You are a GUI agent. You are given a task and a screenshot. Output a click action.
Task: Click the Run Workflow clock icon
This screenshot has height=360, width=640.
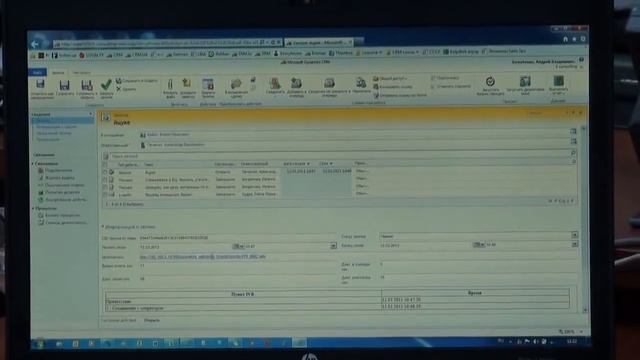point(490,81)
